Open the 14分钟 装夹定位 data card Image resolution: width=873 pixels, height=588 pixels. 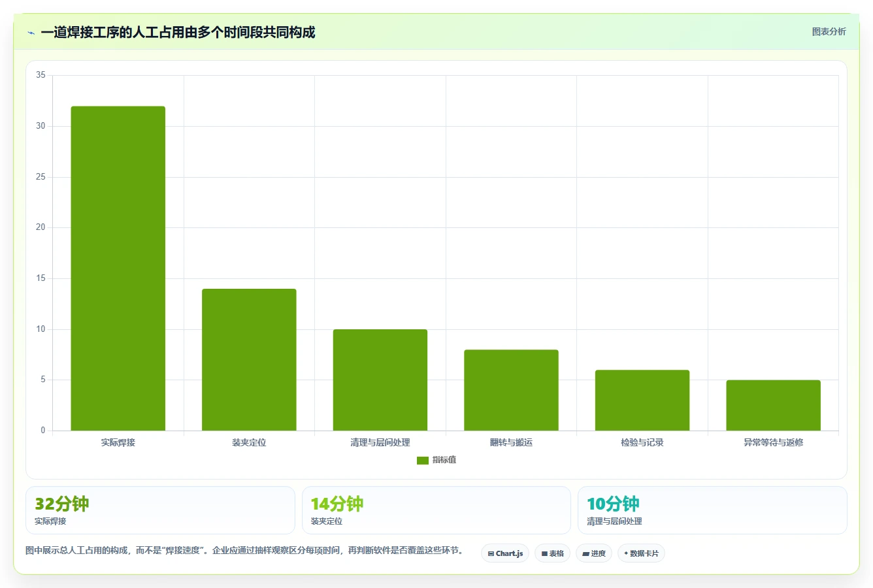[436, 510]
